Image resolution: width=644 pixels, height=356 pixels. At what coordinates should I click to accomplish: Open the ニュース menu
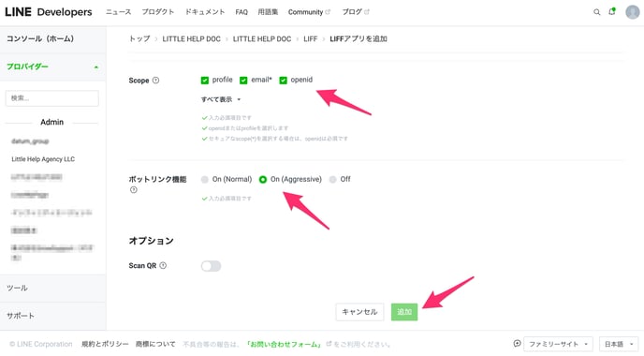(118, 12)
